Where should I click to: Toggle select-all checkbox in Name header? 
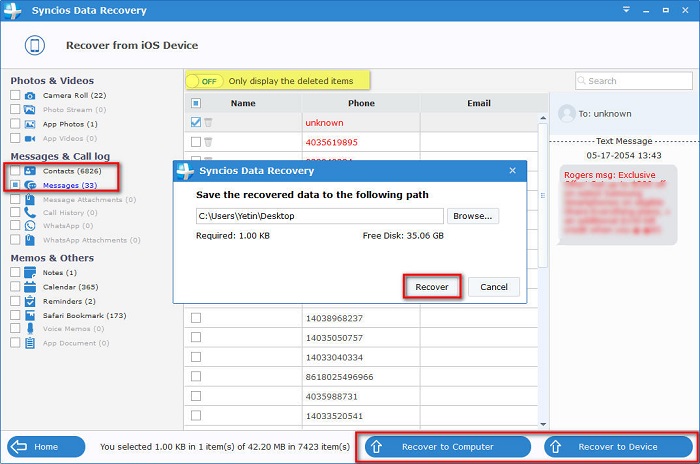click(x=196, y=103)
